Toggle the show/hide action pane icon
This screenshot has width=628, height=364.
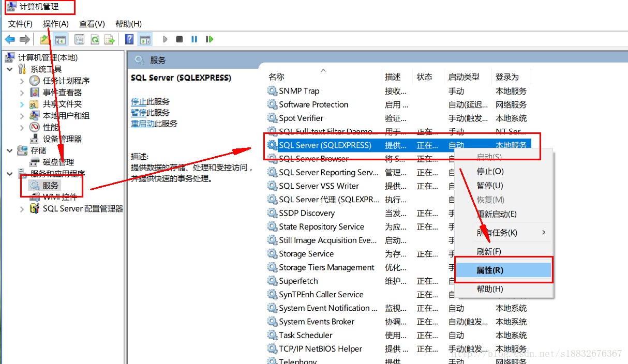[x=145, y=39]
